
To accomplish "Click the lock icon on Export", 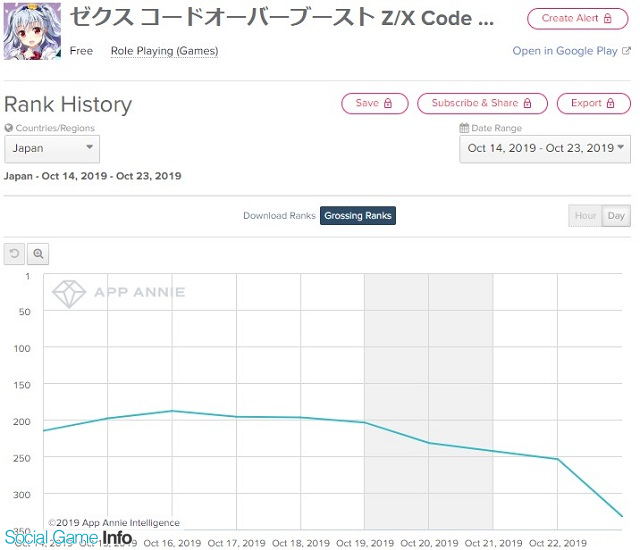I will [x=610, y=103].
